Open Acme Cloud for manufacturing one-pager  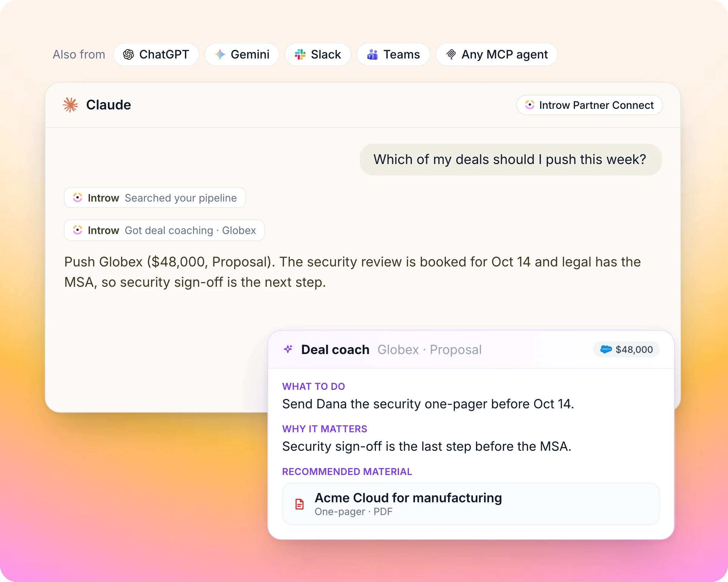tap(471, 504)
